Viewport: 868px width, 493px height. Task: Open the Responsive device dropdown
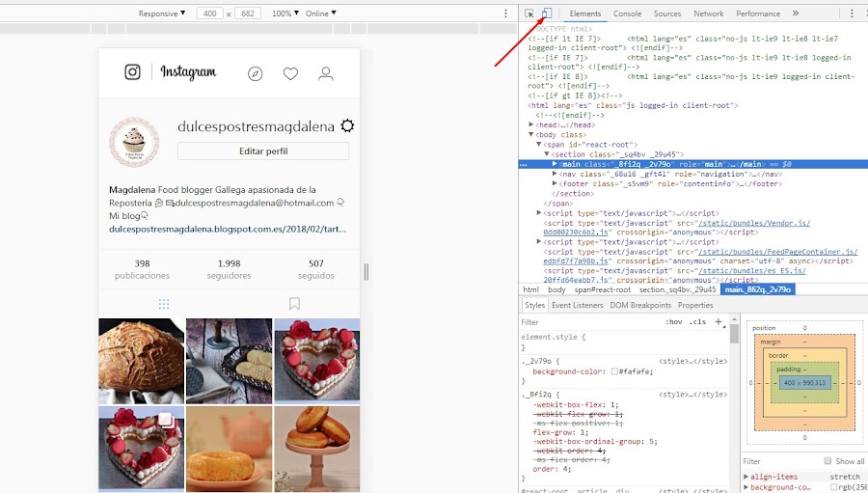pyautogui.click(x=162, y=14)
